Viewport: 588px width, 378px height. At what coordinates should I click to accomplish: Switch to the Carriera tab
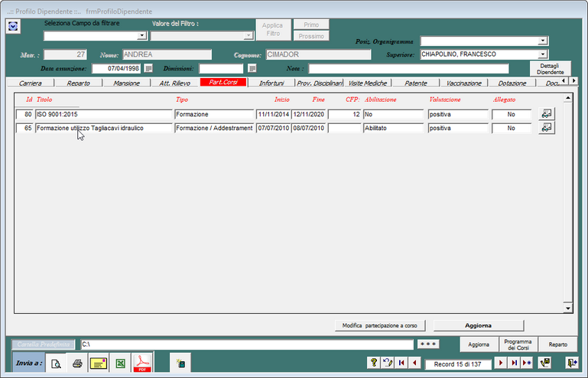(x=31, y=83)
